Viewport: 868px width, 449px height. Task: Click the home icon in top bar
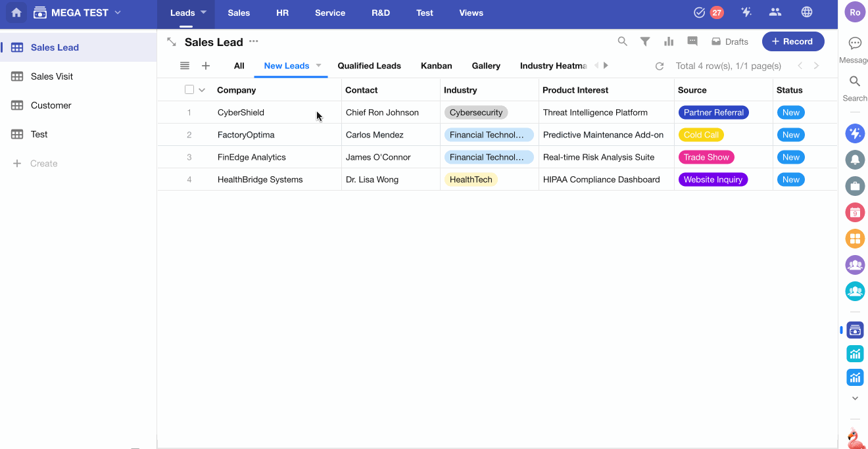point(16,12)
